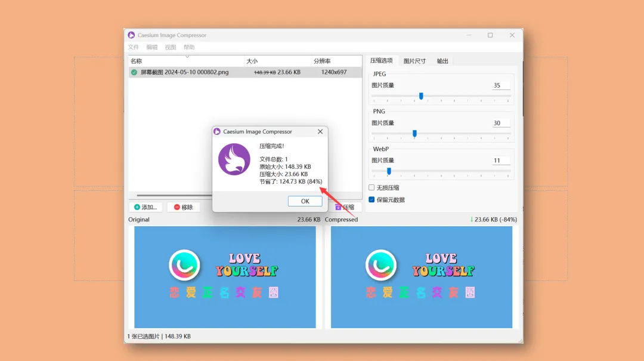Click the Compressed preview image
The width and height of the screenshot is (644, 361).
(x=422, y=277)
